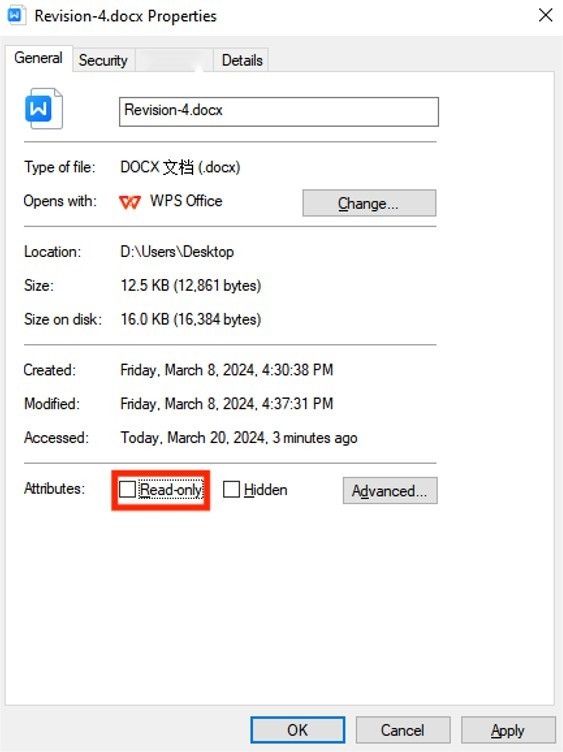Click the Change... button for default app

click(369, 203)
